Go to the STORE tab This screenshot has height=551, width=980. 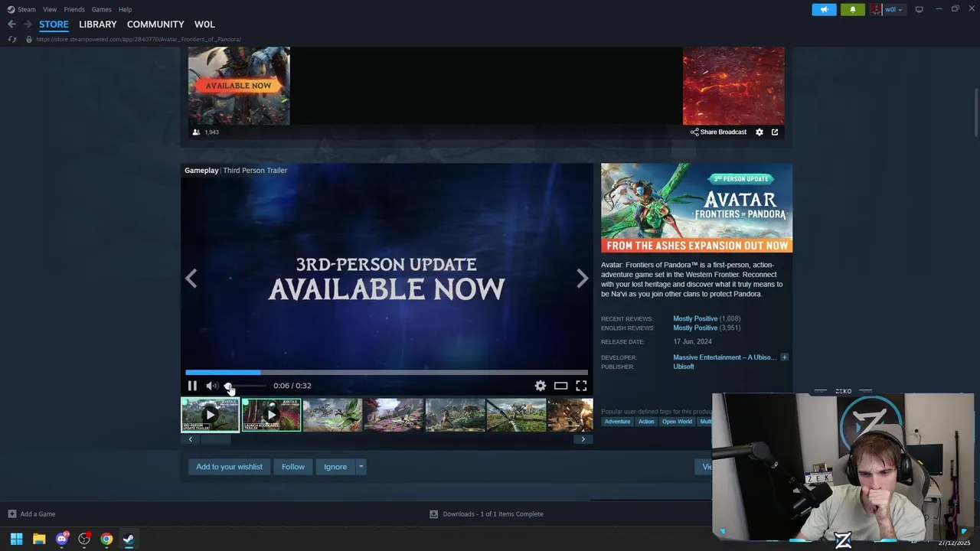tap(54, 24)
